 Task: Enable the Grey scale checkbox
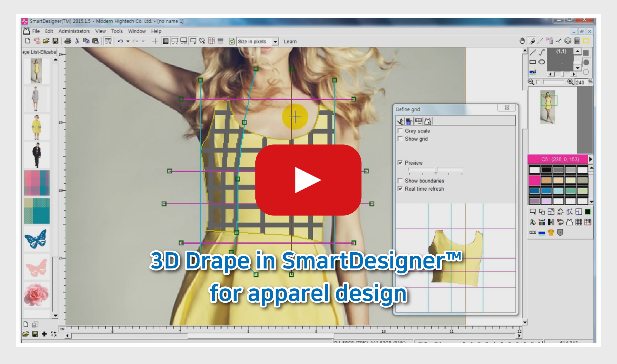click(400, 131)
